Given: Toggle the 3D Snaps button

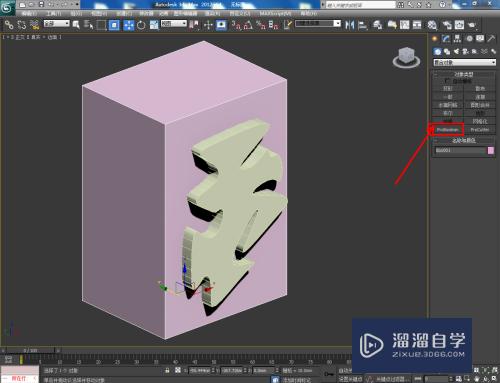Looking at the screenshot, I should point(236,25).
